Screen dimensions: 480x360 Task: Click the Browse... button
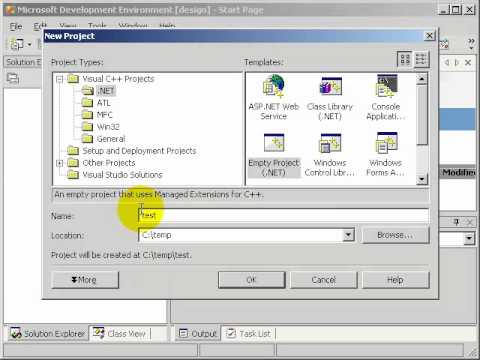pos(395,235)
